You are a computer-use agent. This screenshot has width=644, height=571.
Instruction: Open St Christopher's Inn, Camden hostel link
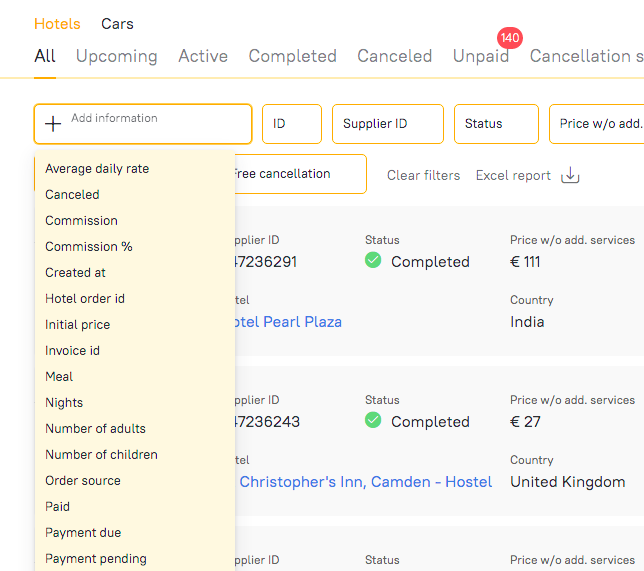pyautogui.click(x=366, y=482)
